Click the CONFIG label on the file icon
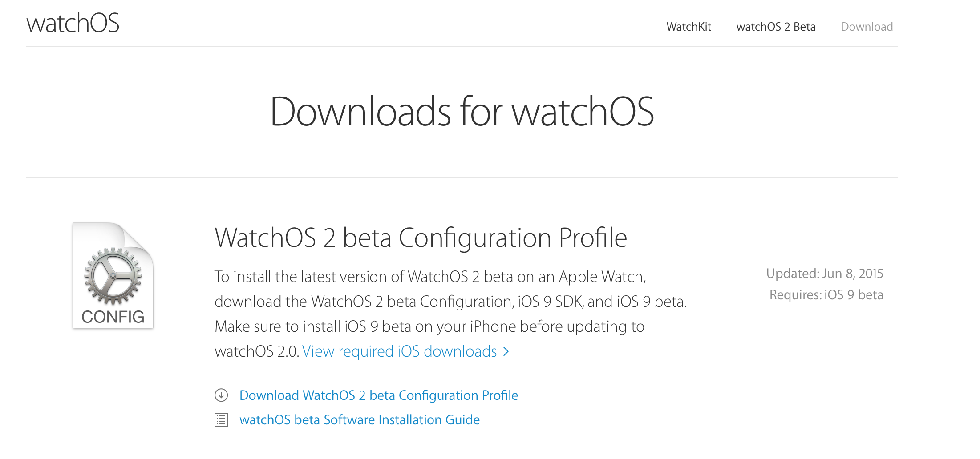 113,317
